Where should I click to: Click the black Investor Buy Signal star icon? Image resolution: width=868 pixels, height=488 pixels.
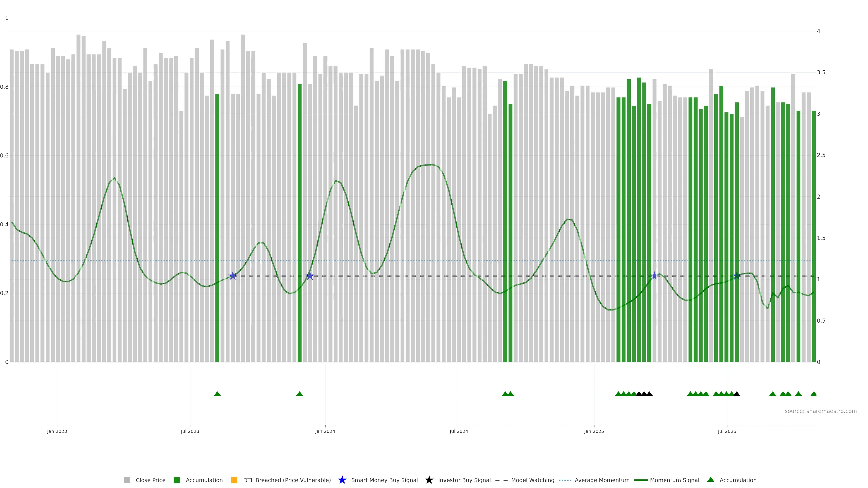[x=429, y=480]
